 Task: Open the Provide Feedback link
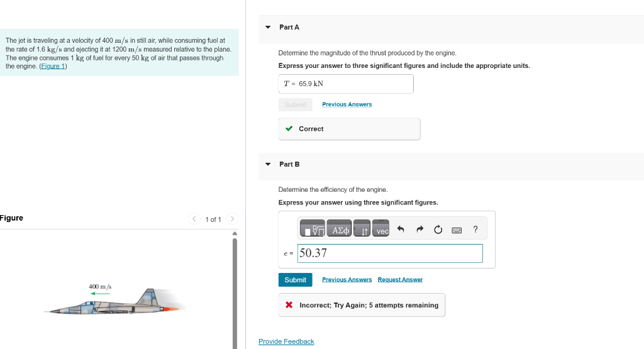coord(286,341)
